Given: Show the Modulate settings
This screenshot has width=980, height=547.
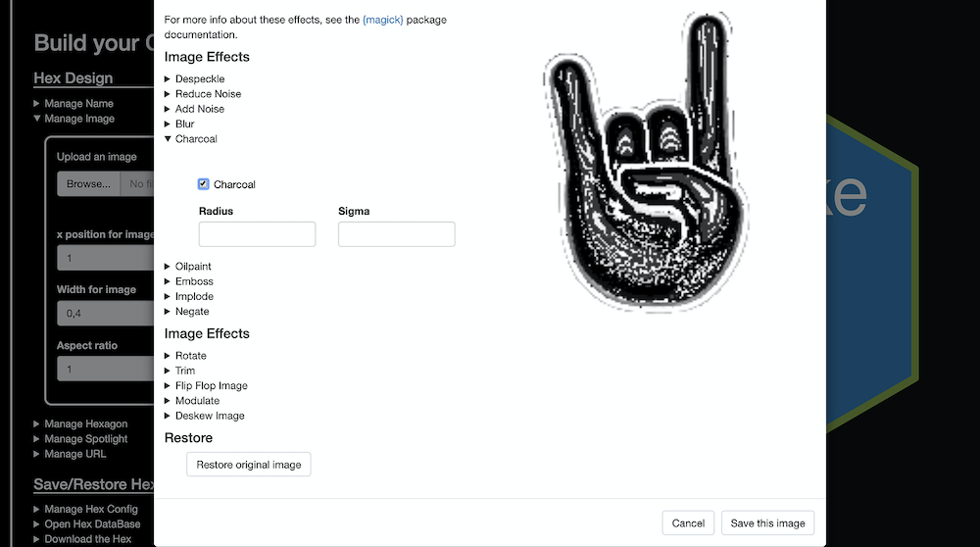Looking at the screenshot, I should 196,401.
